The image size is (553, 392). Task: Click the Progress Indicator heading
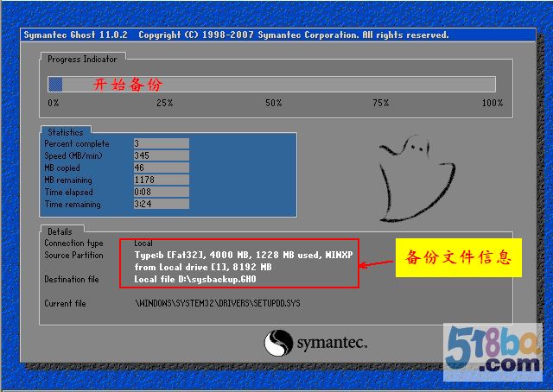tap(82, 59)
